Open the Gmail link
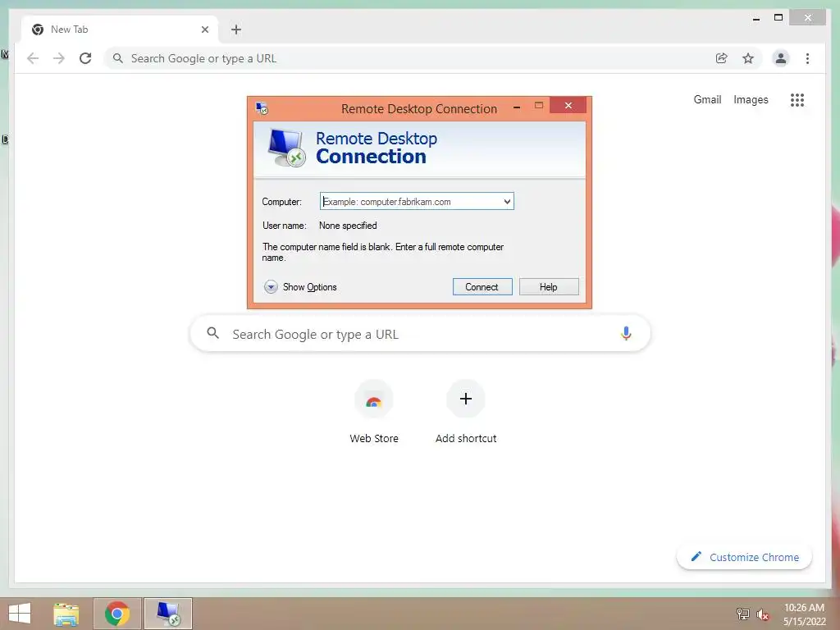Viewport: 840px width, 630px height. coord(707,99)
